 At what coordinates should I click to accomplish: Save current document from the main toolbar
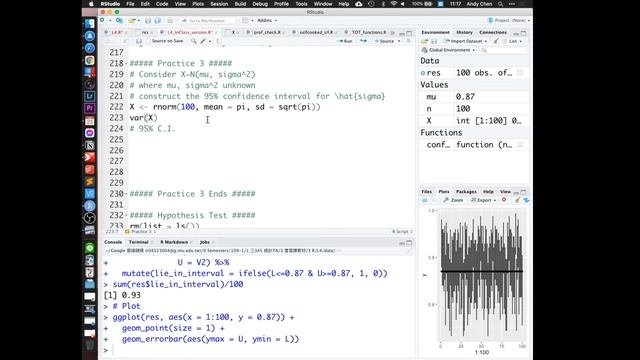pyautogui.click(x=148, y=20)
